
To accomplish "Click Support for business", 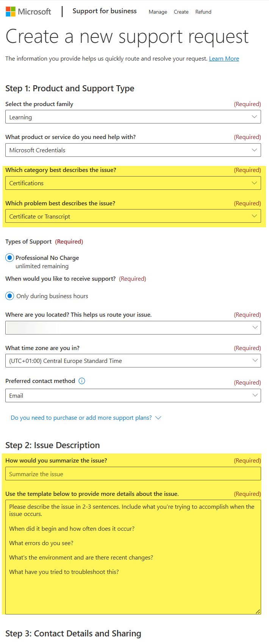I will coord(105,11).
